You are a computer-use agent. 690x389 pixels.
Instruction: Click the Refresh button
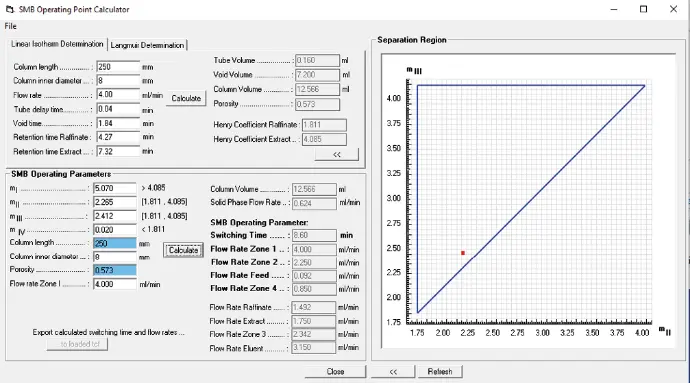tap(440, 372)
